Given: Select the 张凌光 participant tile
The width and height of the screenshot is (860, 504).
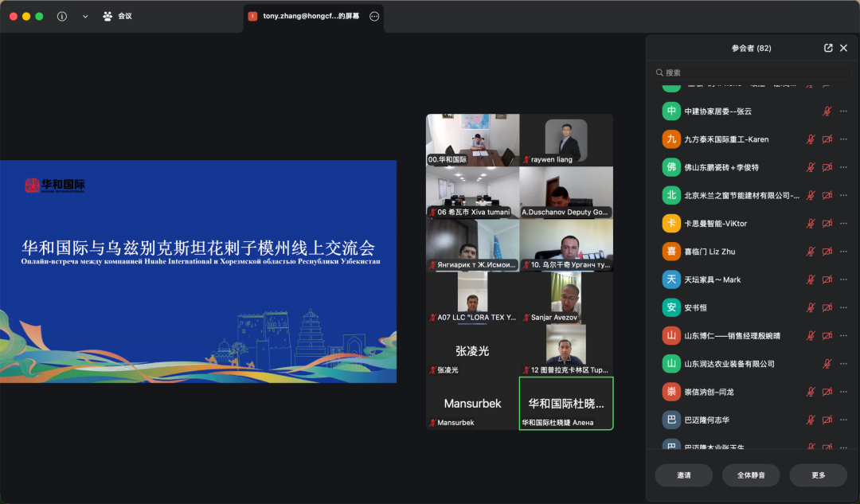Looking at the screenshot, I should click(x=473, y=350).
